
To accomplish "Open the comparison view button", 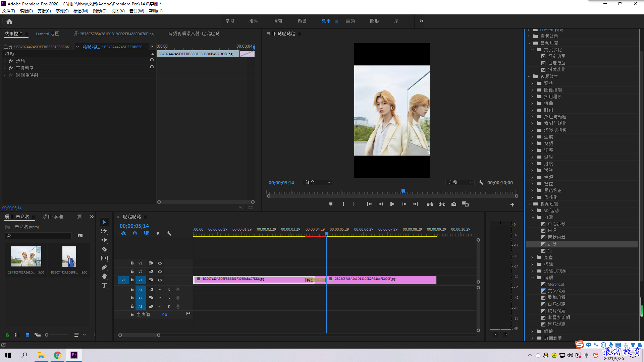I will (465, 204).
